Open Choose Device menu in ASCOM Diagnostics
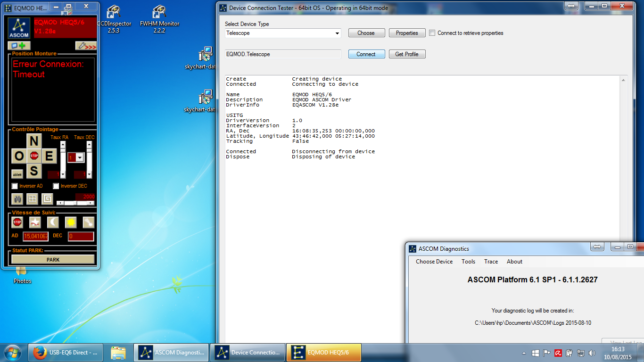 pos(434,262)
